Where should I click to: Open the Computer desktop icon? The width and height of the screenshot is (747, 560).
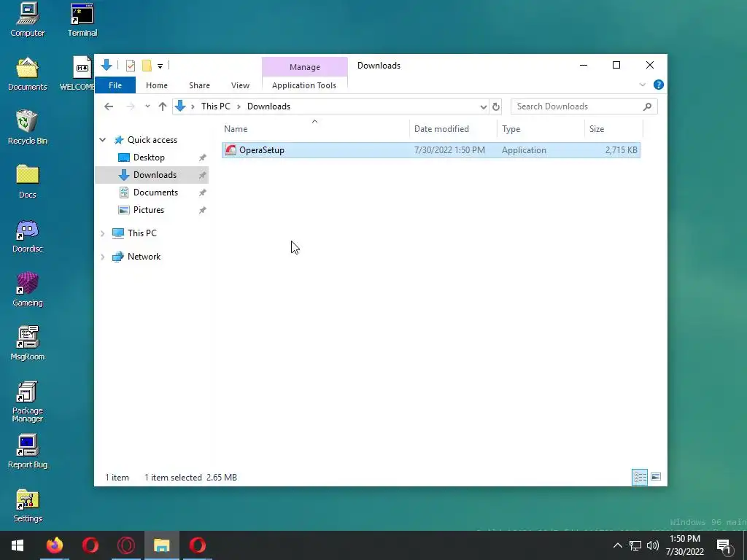(28, 20)
